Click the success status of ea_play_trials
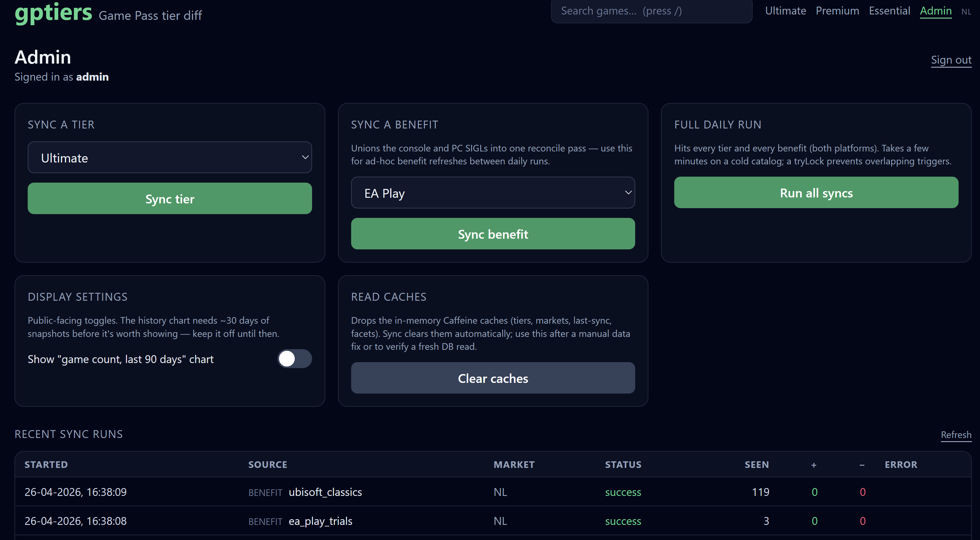 623,521
